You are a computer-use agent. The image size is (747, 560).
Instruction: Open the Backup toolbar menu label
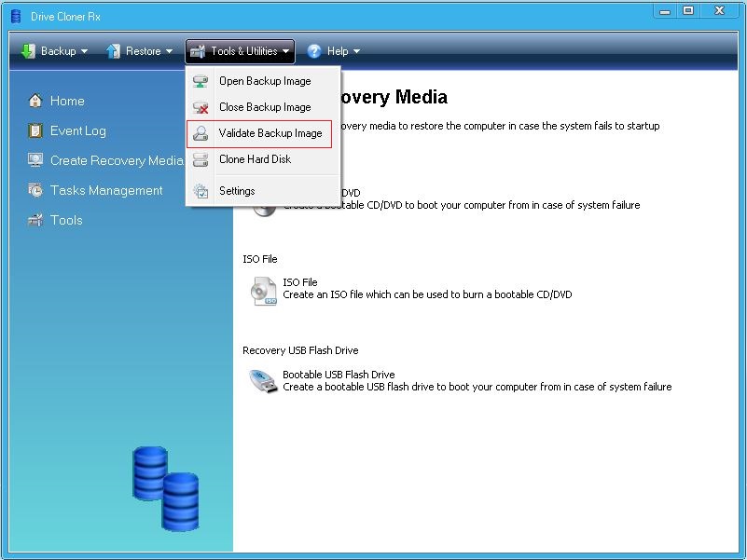(58, 51)
